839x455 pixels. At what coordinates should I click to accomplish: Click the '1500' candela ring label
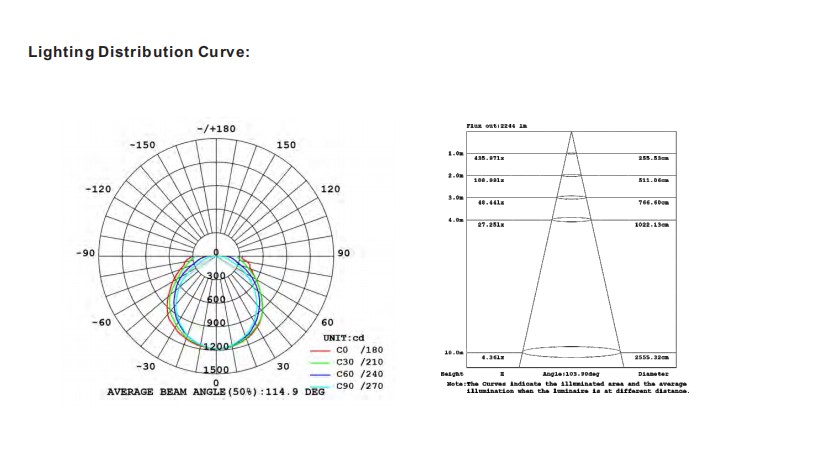coord(216,370)
